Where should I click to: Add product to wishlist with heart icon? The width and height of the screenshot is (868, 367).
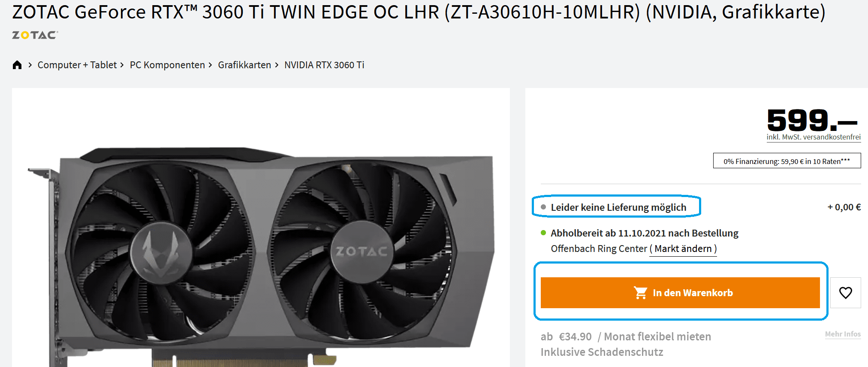click(845, 293)
